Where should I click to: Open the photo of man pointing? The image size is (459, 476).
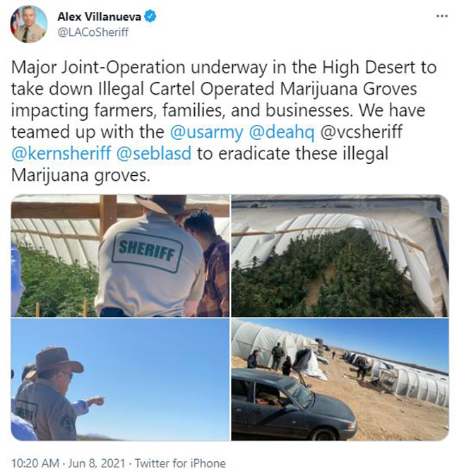(x=120, y=379)
